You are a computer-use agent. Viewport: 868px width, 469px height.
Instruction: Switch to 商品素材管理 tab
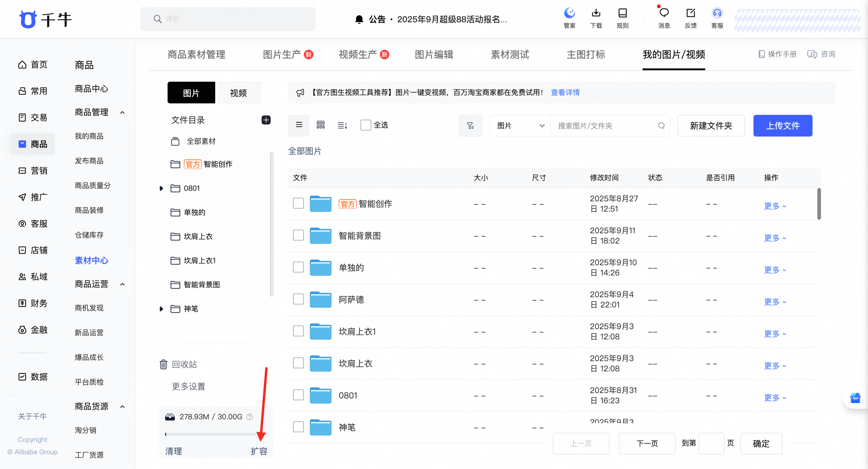coord(197,55)
